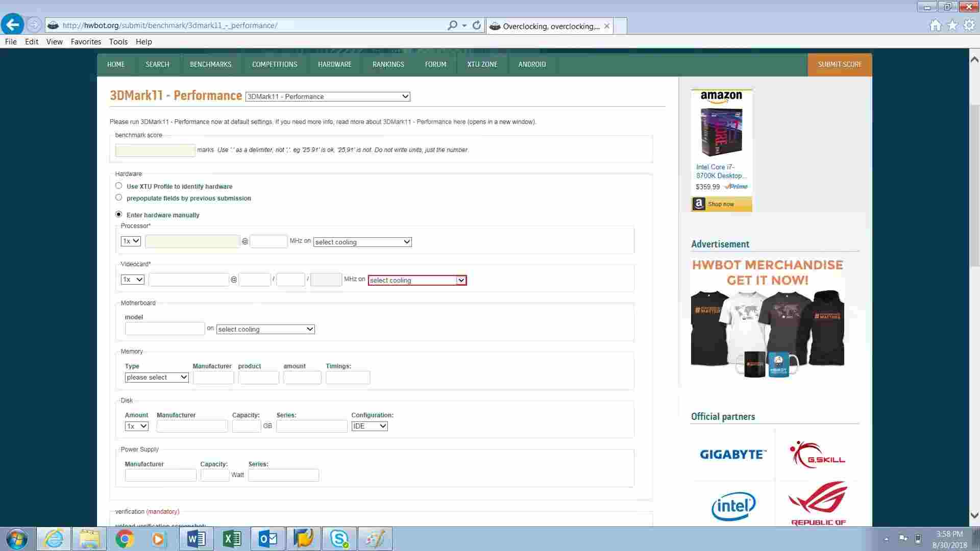This screenshot has width=980, height=551.
Task: Open a new blank tab
Action: click(620, 26)
